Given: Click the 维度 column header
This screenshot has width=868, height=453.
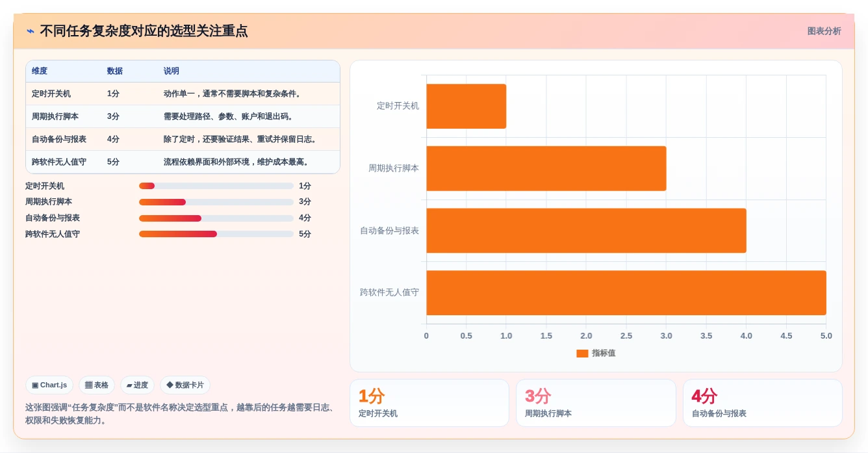Looking at the screenshot, I should (40, 71).
